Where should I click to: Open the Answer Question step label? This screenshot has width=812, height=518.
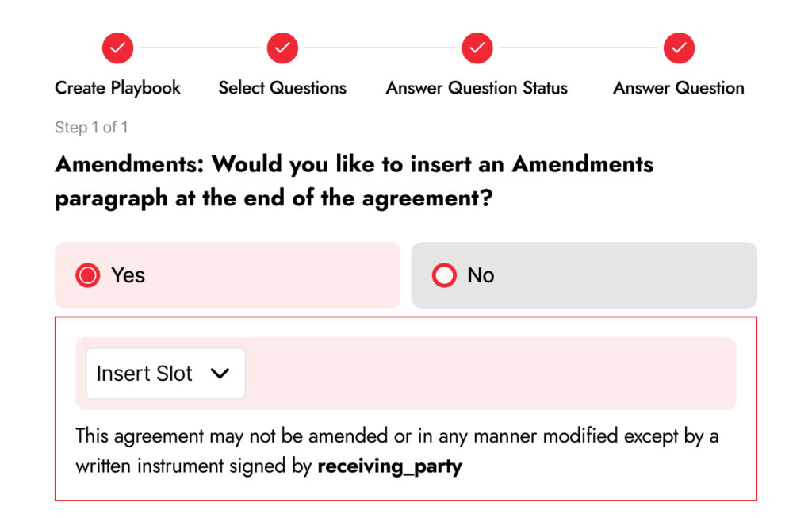(x=679, y=88)
